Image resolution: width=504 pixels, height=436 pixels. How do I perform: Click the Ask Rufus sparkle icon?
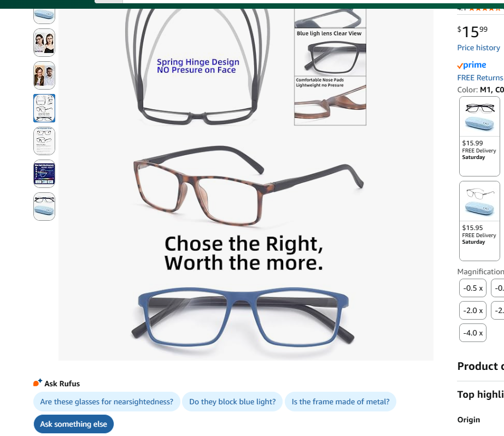coord(38,382)
